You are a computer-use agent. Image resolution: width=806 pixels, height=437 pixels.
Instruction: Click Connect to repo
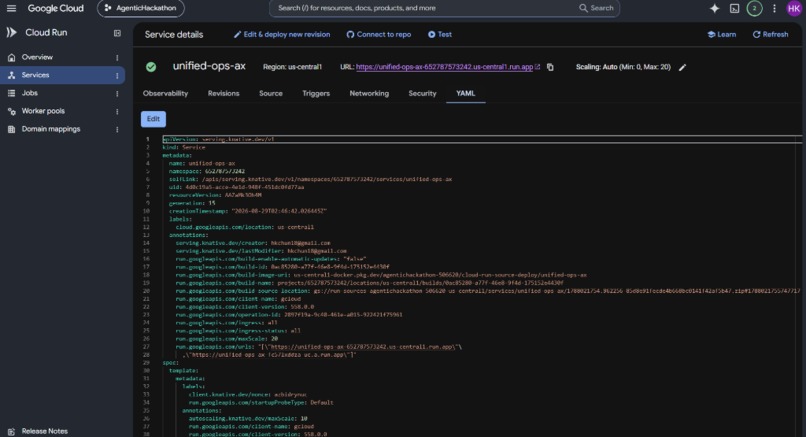(x=379, y=34)
